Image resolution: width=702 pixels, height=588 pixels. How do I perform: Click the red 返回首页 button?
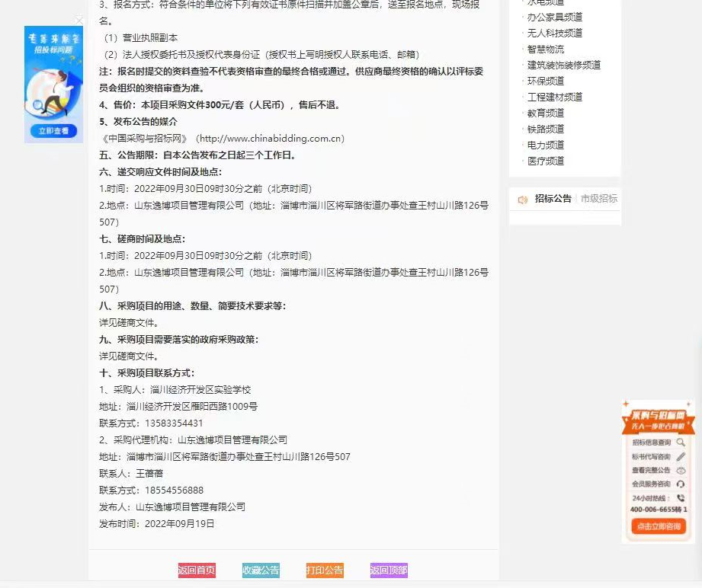tap(197, 570)
